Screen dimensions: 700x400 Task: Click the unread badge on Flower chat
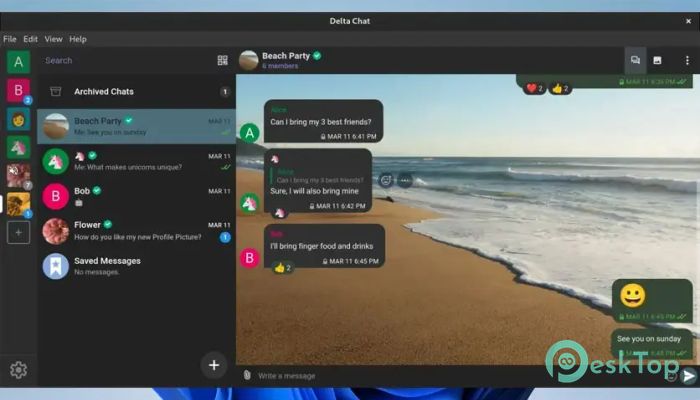(x=225, y=237)
